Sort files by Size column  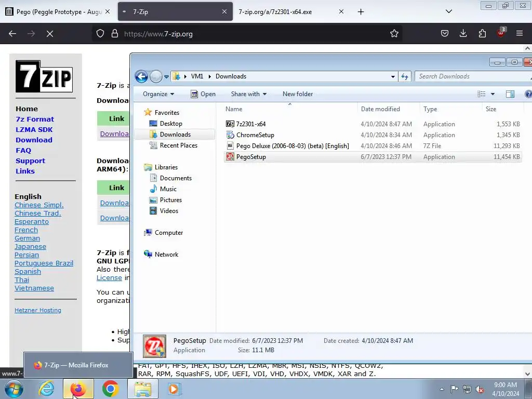[x=503, y=109]
